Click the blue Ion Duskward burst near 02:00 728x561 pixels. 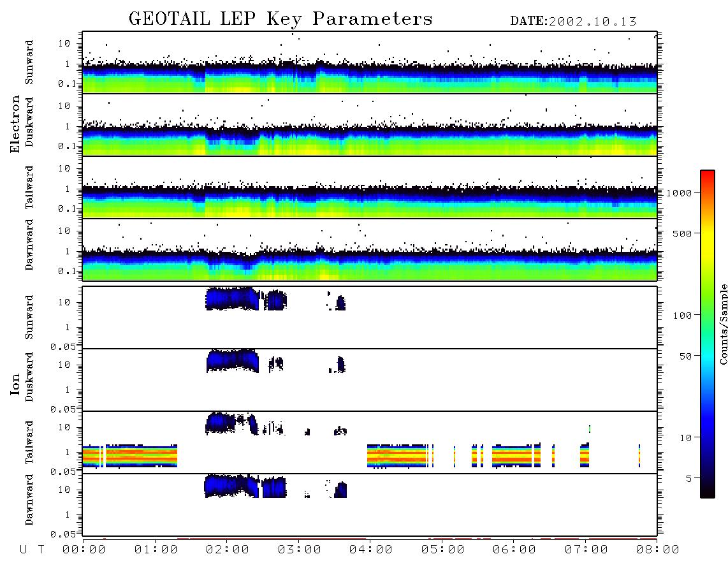pyautogui.click(x=232, y=361)
